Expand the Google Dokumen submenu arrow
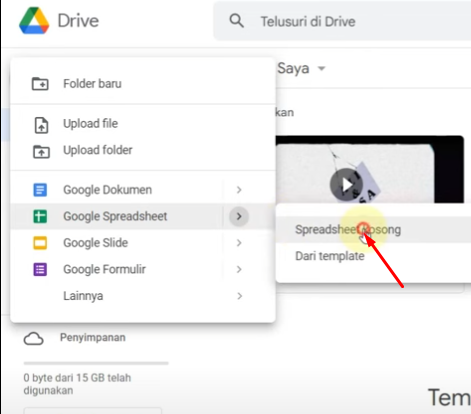Image resolution: width=471 pixels, height=414 pixels. (x=239, y=190)
